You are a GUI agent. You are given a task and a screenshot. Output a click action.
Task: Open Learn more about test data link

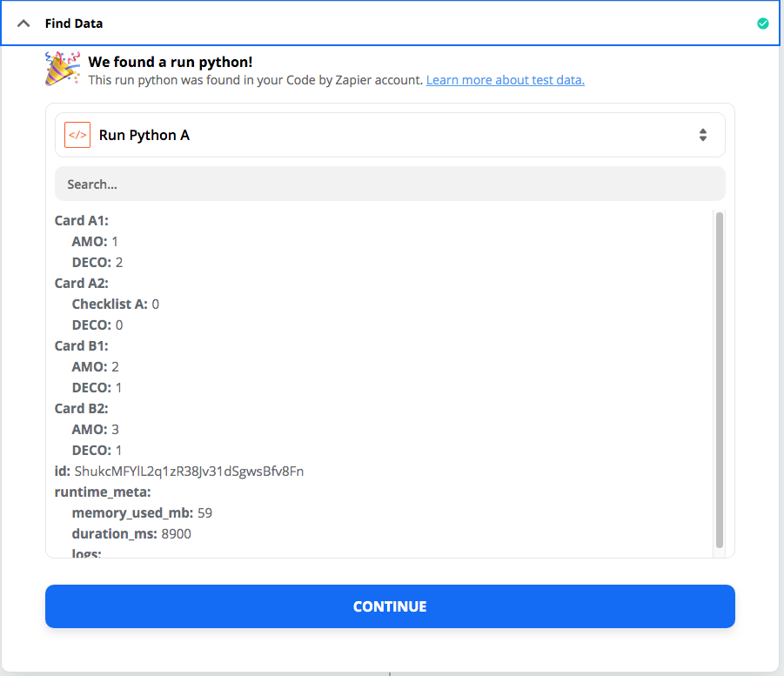pos(505,80)
